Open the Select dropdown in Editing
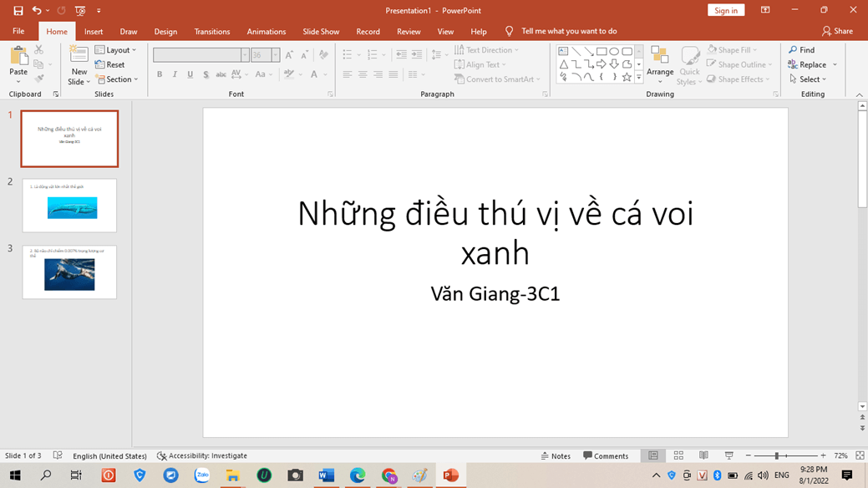 click(808, 79)
